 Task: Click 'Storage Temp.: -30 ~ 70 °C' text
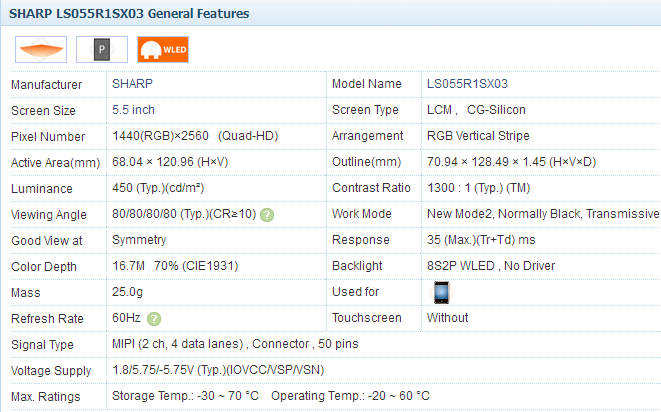(185, 396)
